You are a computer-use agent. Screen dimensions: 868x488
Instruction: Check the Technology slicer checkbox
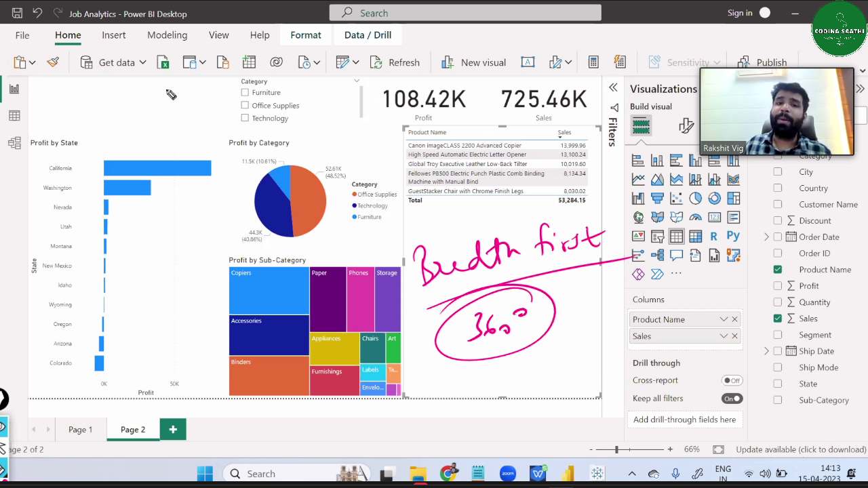click(245, 118)
